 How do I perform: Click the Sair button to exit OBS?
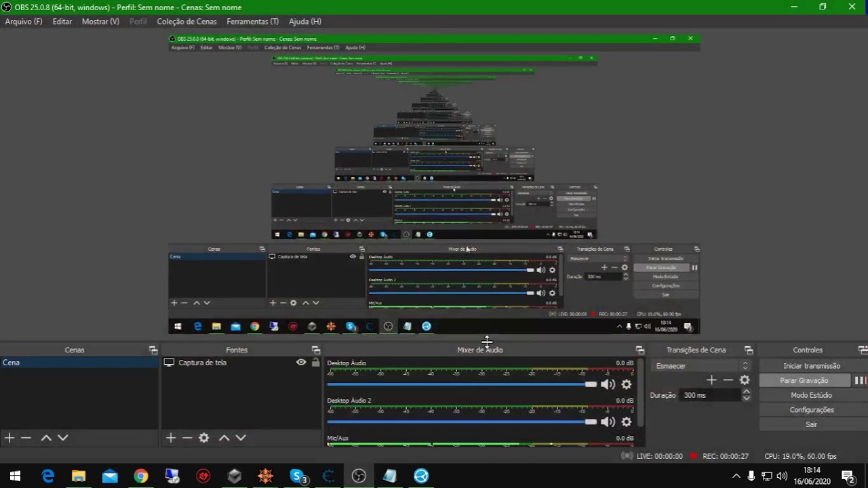tap(812, 424)
